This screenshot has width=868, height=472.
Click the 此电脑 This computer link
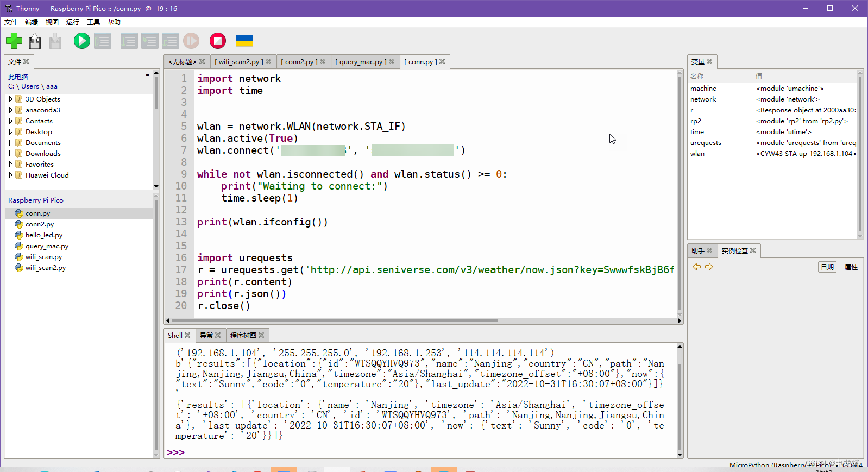click(x=18, y=77)
